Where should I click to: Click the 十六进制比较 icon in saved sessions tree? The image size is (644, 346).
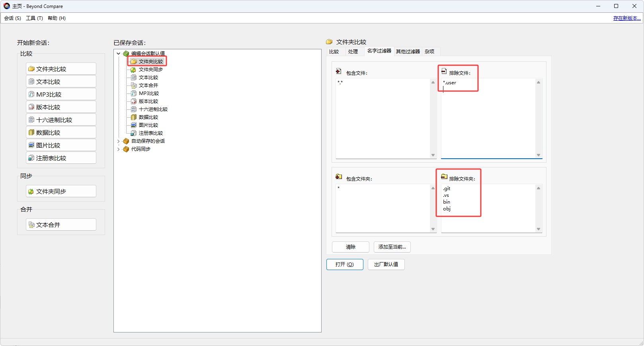(134, 109)
